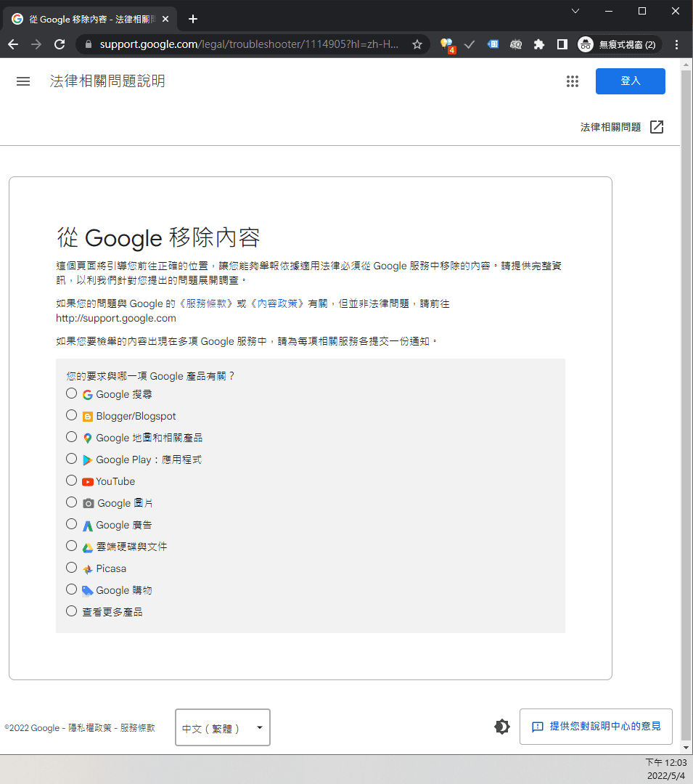Image resolution: width=693 pixels, height=784 pixels.
Task: Select the 雲端硬碟與文件 radio button
Action: tap(71, 545)
